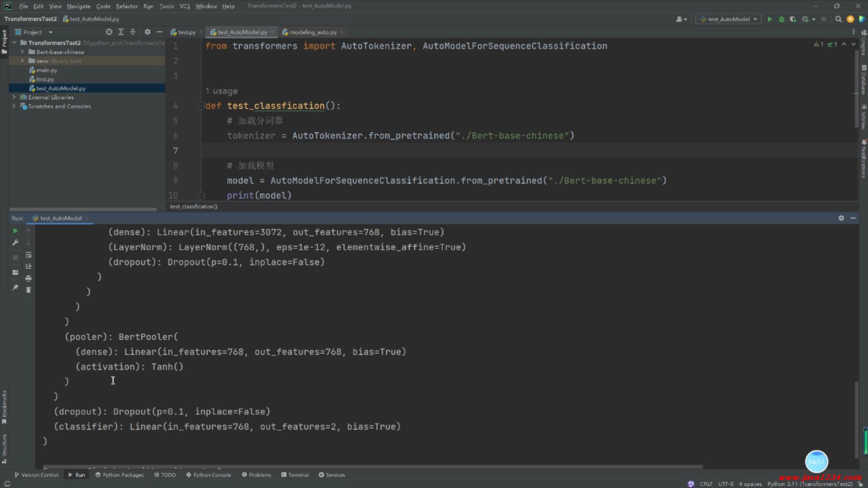Image resolution: width=868 pixels, height=488 pixels.
Task: Run with coverage icon in toolbar
Action: (x=793, y=19)
